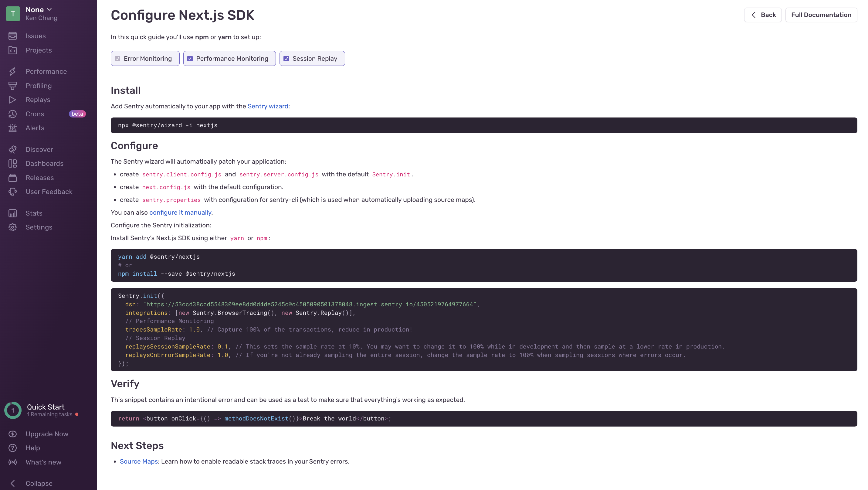Image resolution: width=868 pixels, height=490 pixels.
Task: Toggle the Error Monitoring checkbox
Action: tap(117, 59)
